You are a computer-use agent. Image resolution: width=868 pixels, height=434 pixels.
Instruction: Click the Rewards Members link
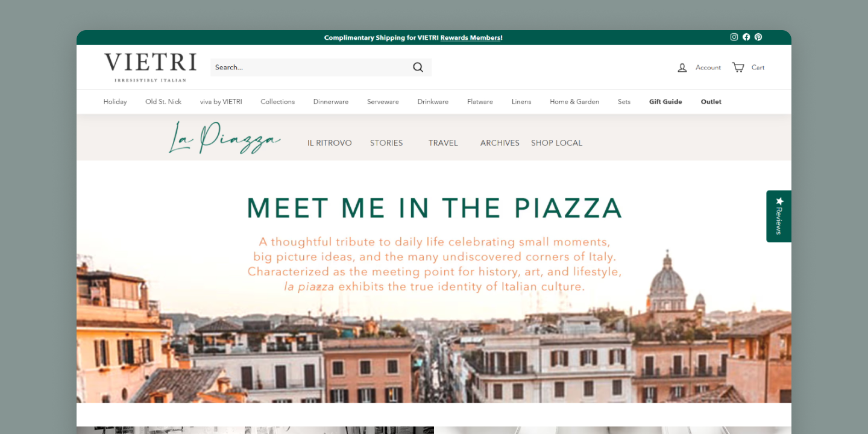click(471, 37)
